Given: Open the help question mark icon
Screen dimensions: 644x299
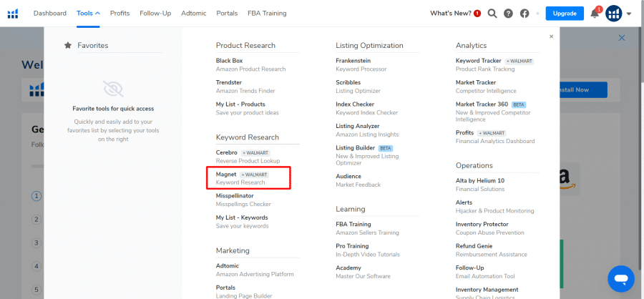Looking at the screenshot, I should click(508, 14).
